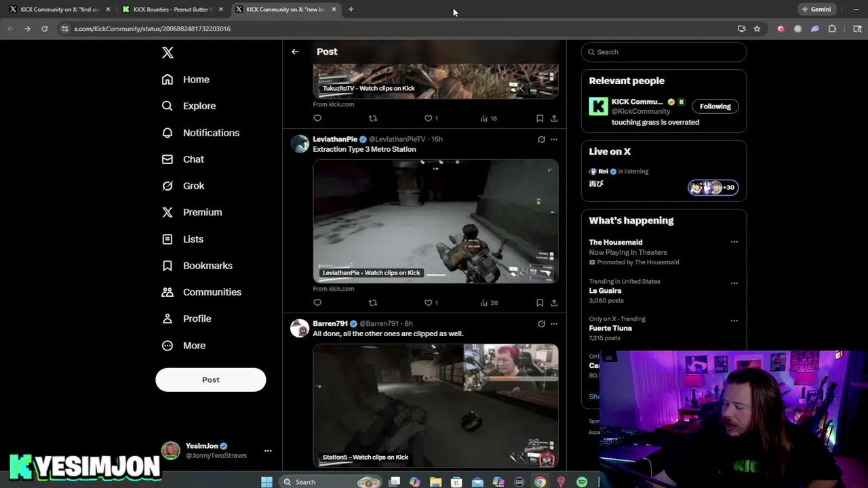The image size is (868, 488).
Task: Click the Communities icon
Action: (x=167, y=292)
